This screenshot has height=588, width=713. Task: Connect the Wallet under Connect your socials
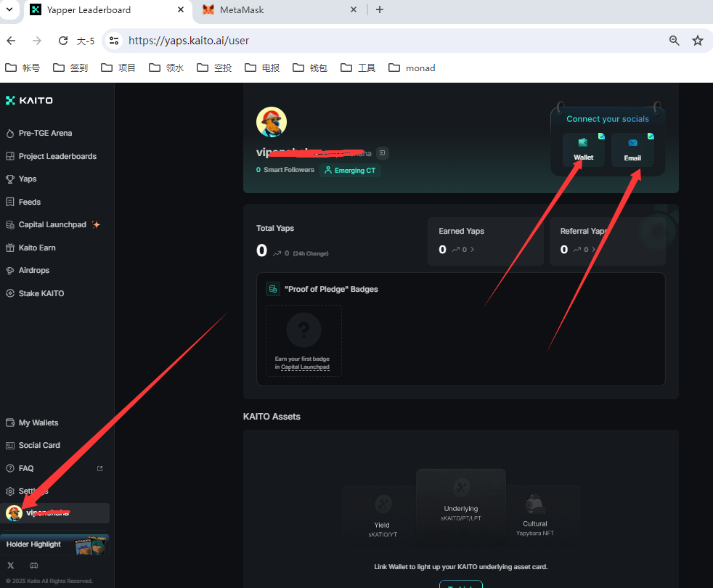pyautogui.click(x=584, y=150)
